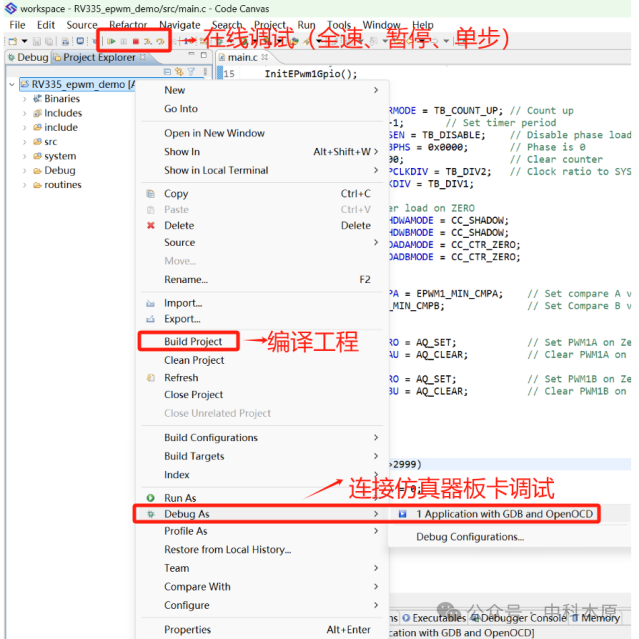
Task: Click the Save All toolbar icon
Action: coord(49,41)
